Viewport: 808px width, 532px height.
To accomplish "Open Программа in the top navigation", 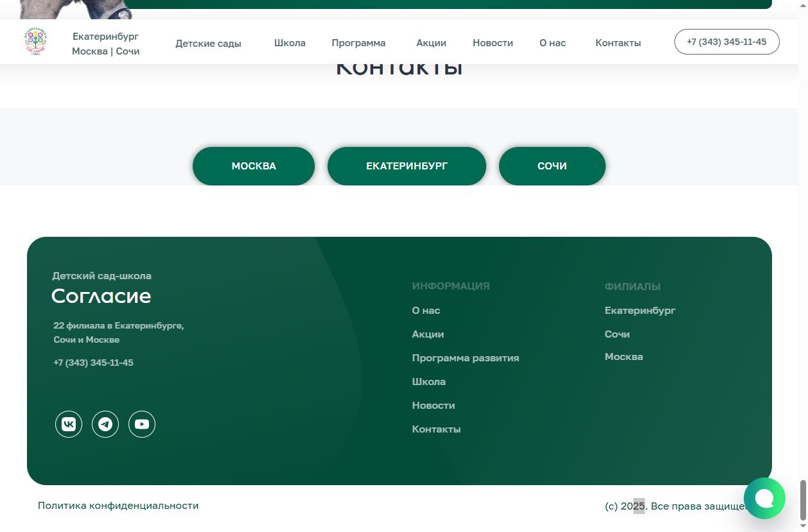I will (358, 43).
